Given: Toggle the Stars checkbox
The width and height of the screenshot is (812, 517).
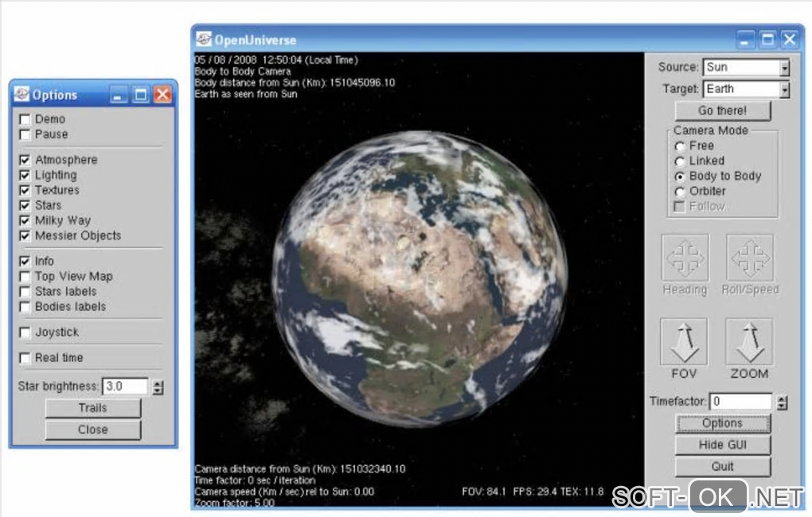Looking at the screenshot, I should 25,205.
